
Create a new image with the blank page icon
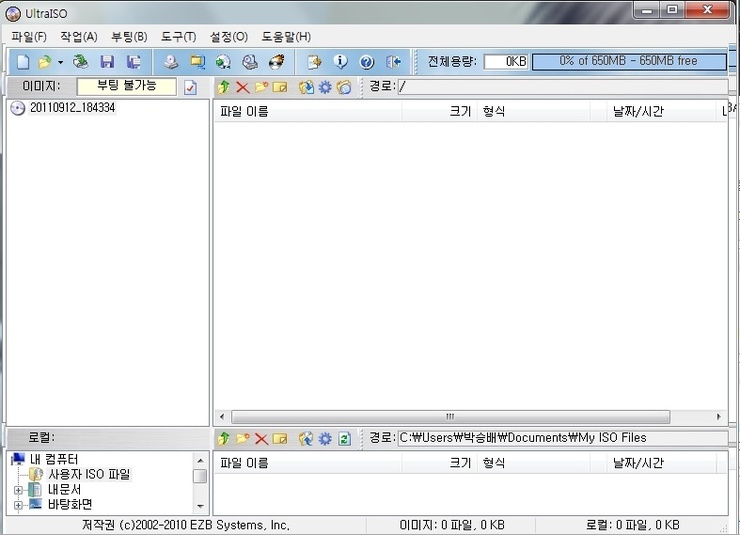[x=23, y=62]
